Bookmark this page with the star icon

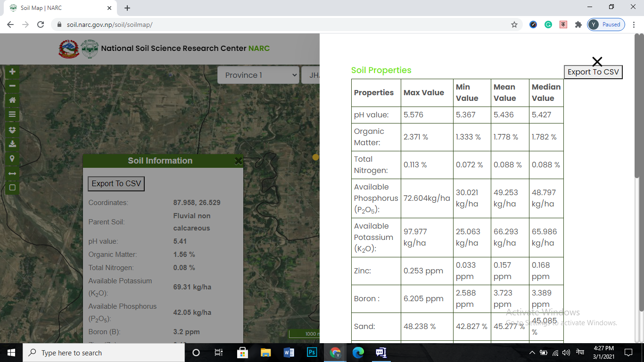click(514, 25)
